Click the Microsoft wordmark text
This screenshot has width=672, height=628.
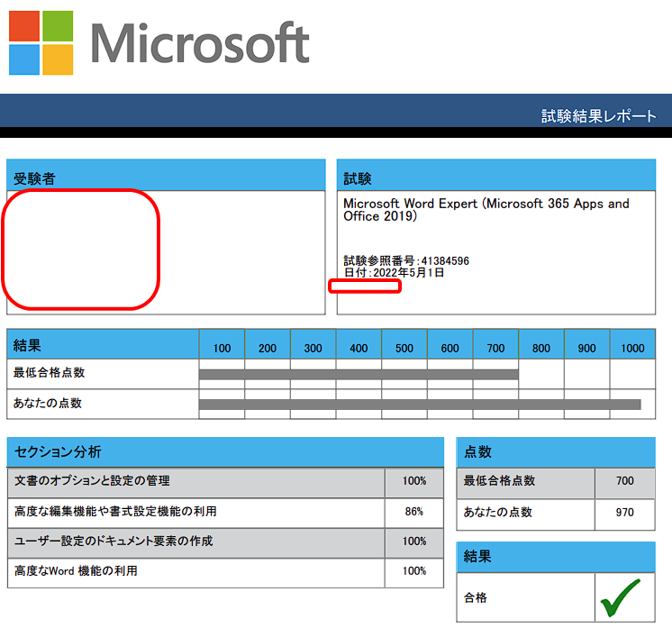click(x=200, y=42)
